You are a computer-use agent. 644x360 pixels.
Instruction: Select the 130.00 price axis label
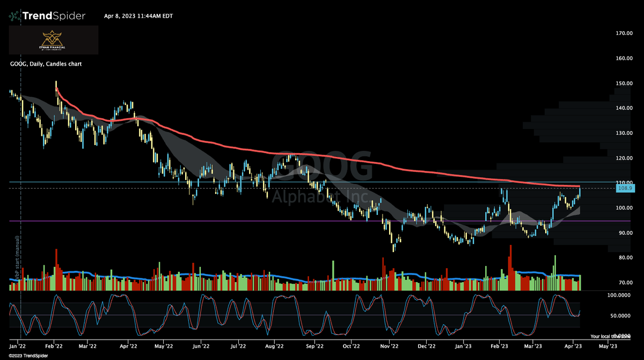click(624, 133)
